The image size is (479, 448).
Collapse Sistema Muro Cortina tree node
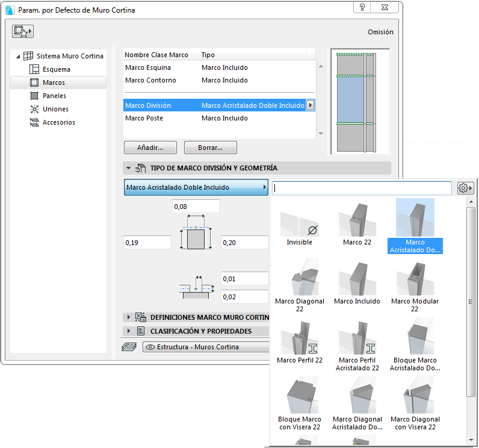[18, 57]
